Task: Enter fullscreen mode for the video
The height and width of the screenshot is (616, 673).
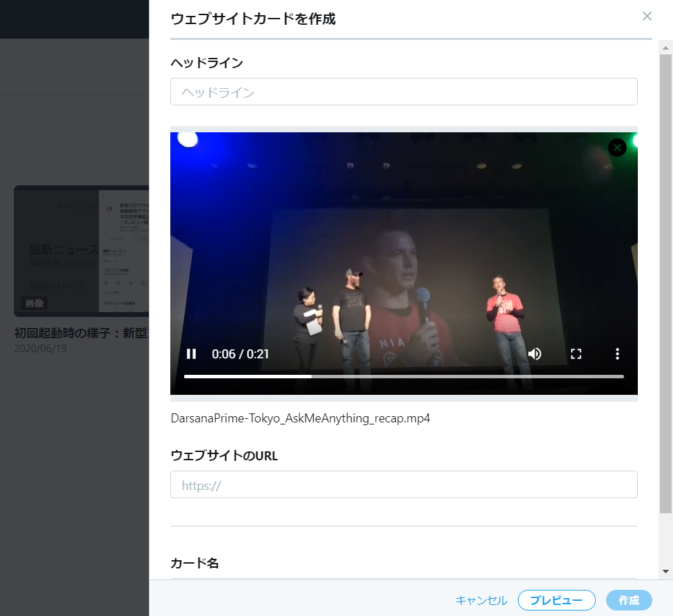Action: point(576,354)
